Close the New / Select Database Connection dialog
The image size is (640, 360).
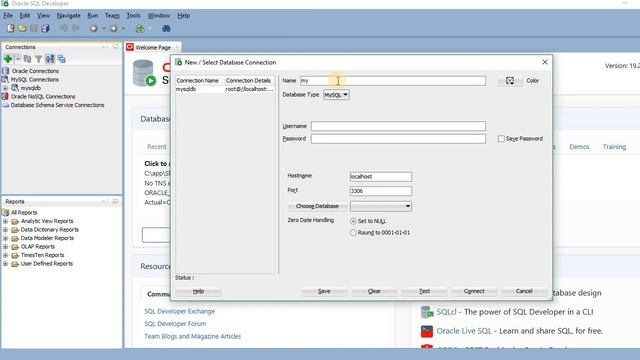pyautogui.click(x=545, y=62)
